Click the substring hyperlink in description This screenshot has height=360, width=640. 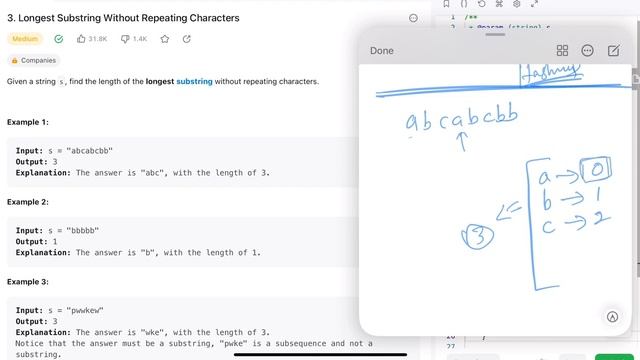194,81
